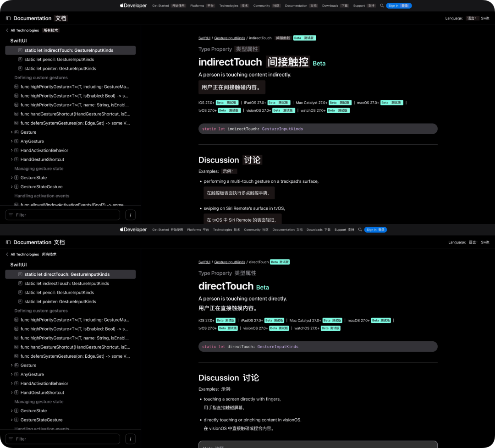Click the Sign in button on the directTouch page

pyautogui.click(x=375, y=229)
